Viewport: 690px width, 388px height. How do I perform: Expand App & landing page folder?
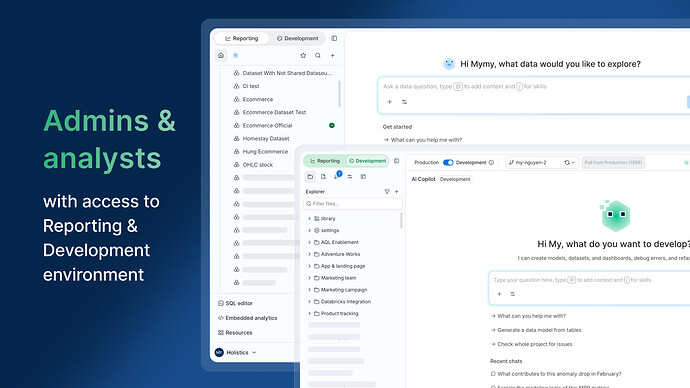[x=309, y=266]
